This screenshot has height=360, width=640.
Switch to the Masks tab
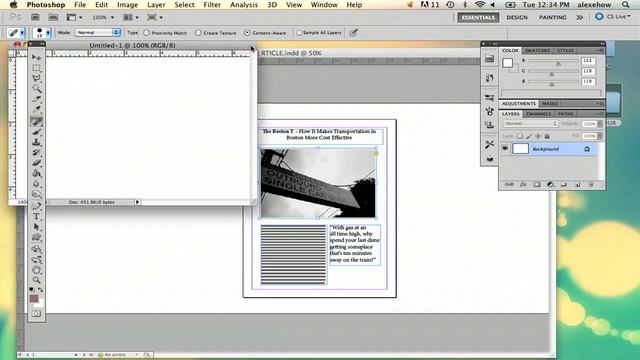[x=549, y=103]
